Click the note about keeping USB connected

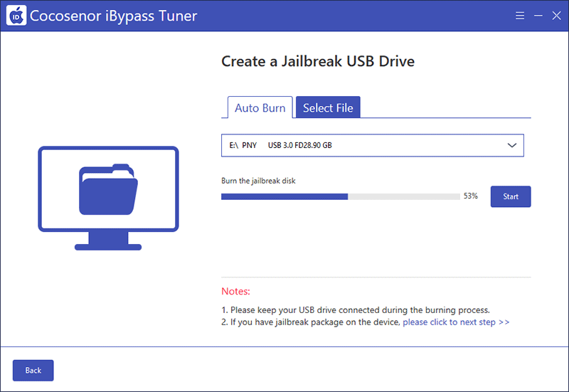[x=356, y=310]
